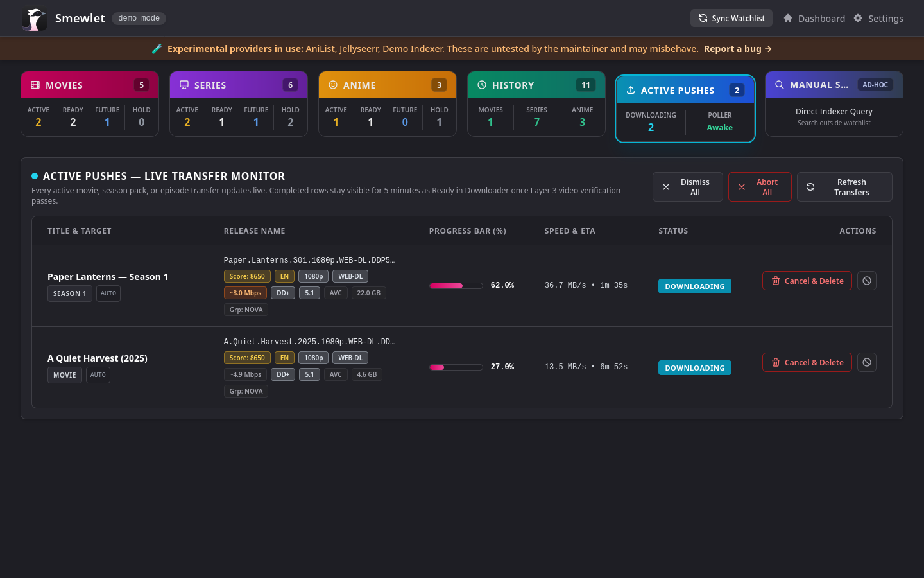
Task: Open the Settings link
Action: click(878, 18)
